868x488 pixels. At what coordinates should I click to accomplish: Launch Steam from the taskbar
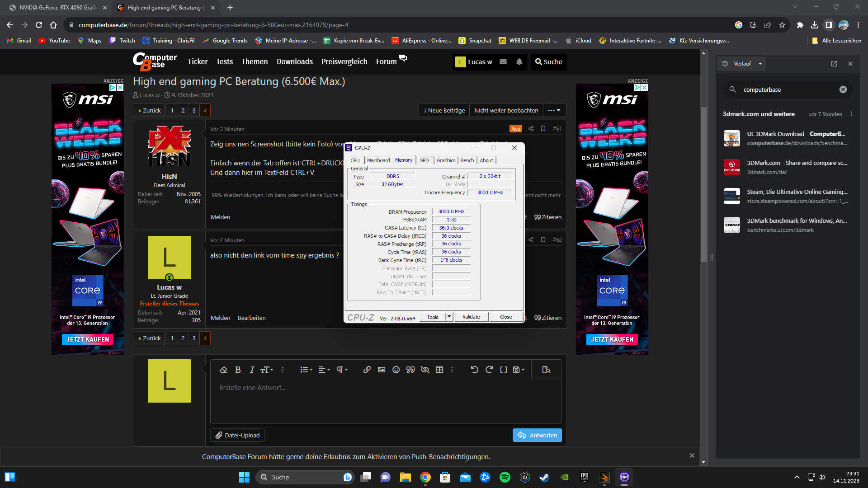(544, 477)
